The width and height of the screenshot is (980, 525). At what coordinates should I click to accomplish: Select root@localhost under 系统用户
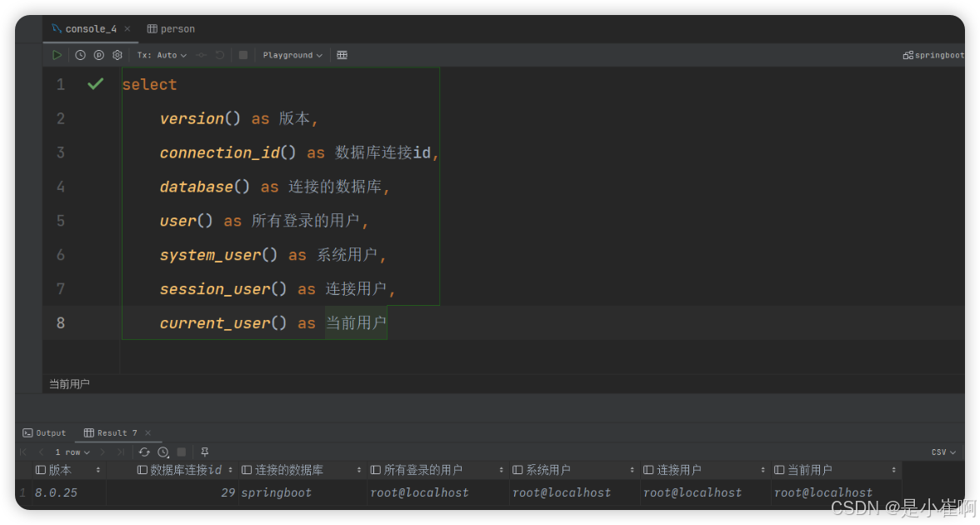[x=574, y=492]
